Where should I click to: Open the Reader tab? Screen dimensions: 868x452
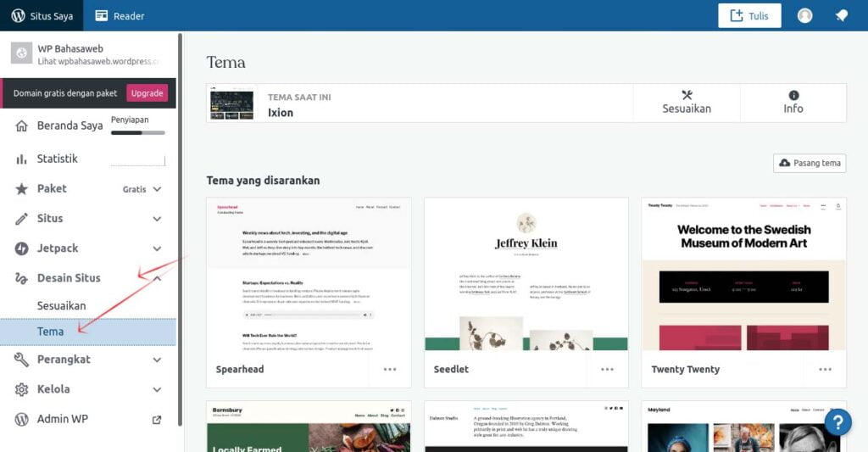120,15
